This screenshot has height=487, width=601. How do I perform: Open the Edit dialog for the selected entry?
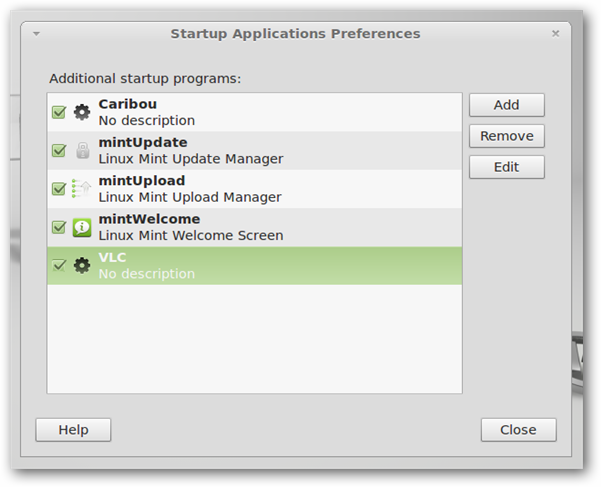[506, 167]
